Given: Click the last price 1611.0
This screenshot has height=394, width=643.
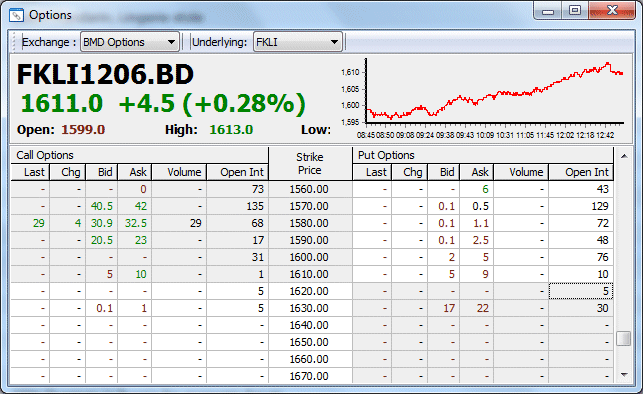Looking at the screenshot, I should [x=62, y=103].
